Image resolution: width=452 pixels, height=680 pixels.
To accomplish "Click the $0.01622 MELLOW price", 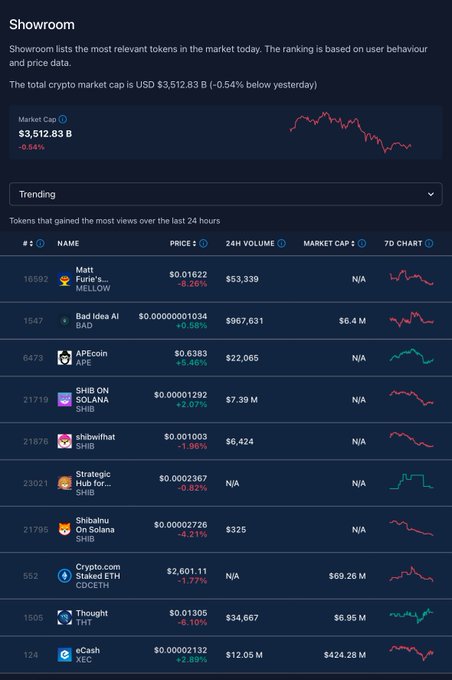I will pos(188,275).
